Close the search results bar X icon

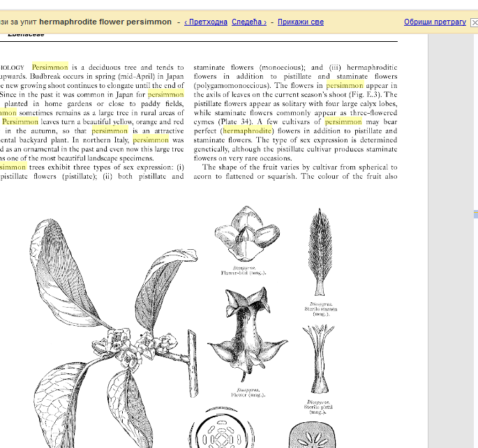click(x=475, y=22)
